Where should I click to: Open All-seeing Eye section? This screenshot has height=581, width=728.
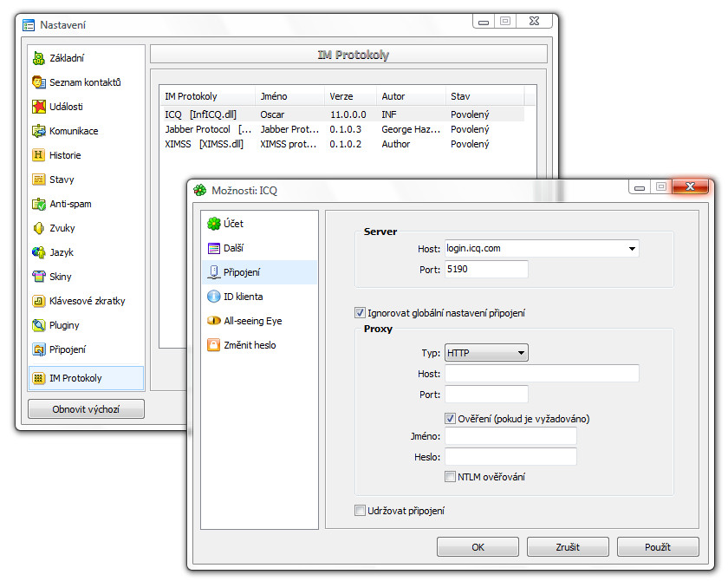click(x=259, y=321)
